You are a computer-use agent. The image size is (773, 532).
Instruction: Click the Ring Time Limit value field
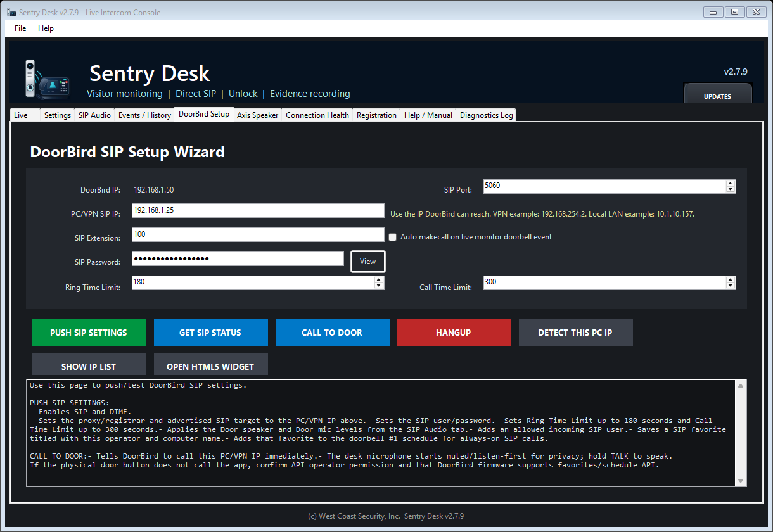[253, 282]
